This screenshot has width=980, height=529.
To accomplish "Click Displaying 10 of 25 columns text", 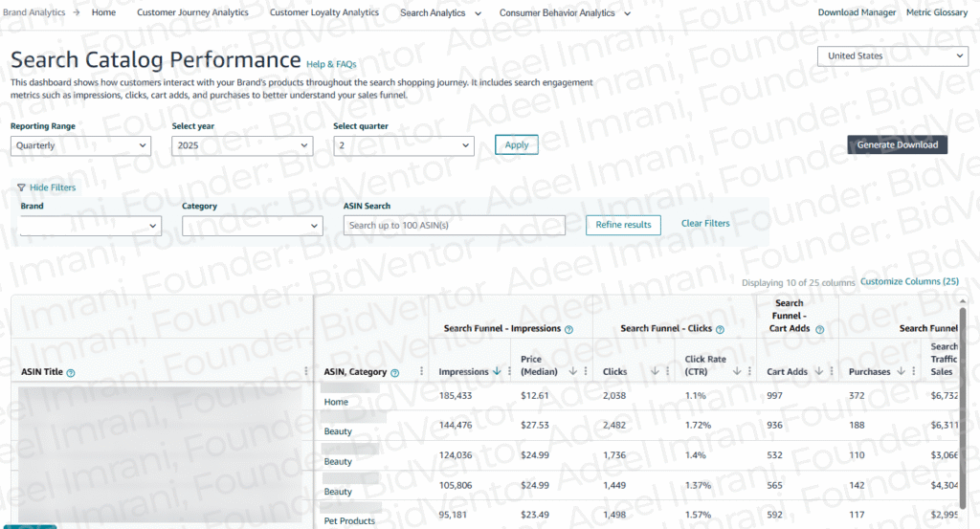I will tap(798, 283).
